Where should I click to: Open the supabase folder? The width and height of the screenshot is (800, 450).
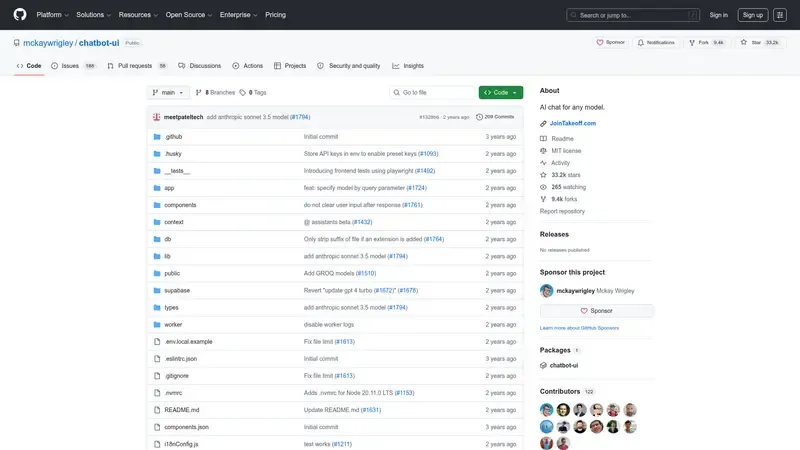point(177,290)
